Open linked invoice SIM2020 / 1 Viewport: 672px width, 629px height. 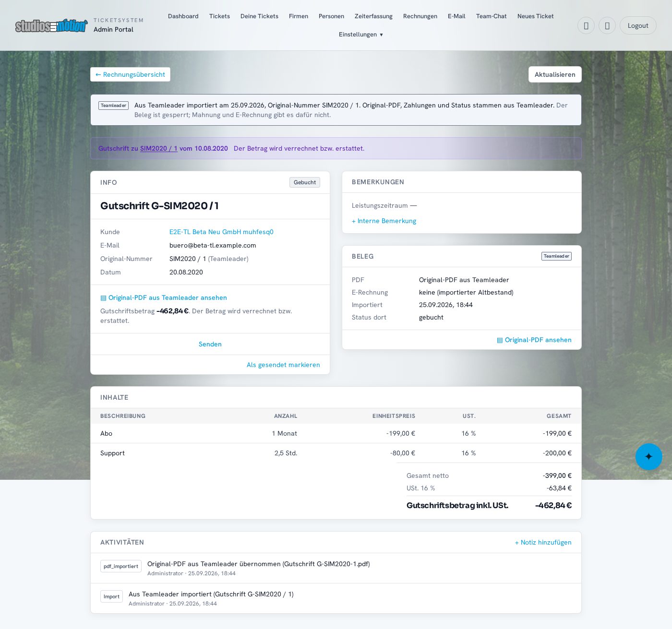coord(159,149)
